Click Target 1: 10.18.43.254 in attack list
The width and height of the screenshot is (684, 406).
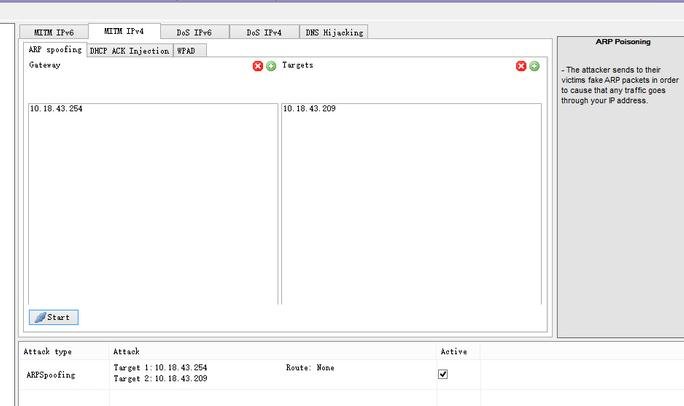click(160, 368)
